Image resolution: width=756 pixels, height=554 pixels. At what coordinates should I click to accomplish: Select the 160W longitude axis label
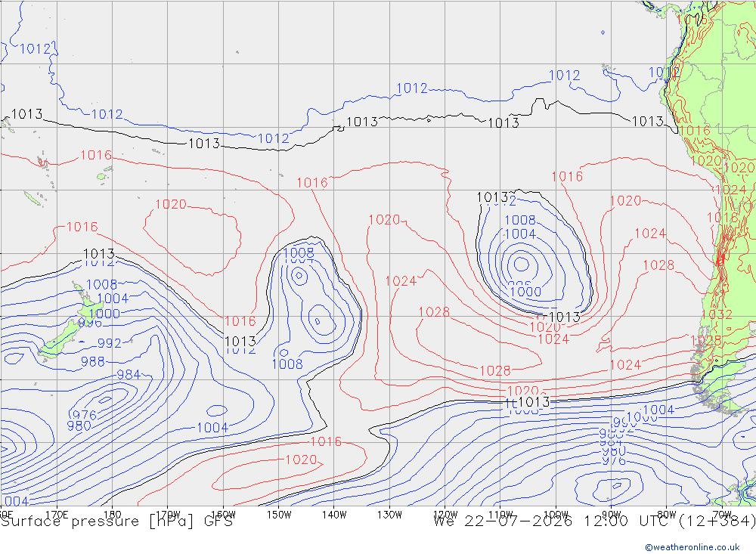(223, 515)
